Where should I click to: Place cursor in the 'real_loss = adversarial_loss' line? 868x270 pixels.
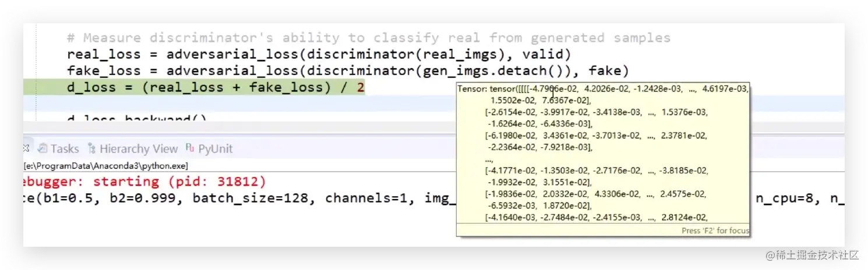[319, 54]
